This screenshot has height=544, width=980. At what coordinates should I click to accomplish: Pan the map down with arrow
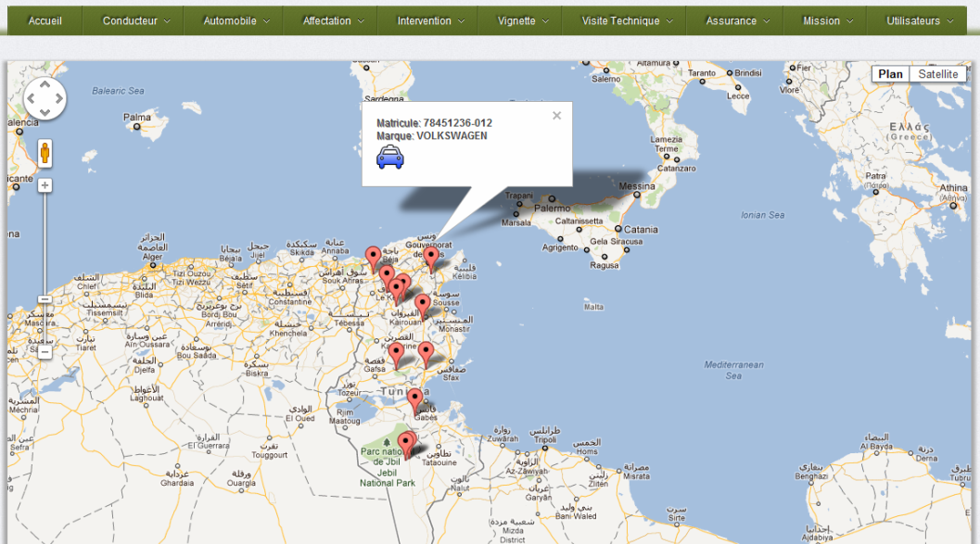pos(45,112)
